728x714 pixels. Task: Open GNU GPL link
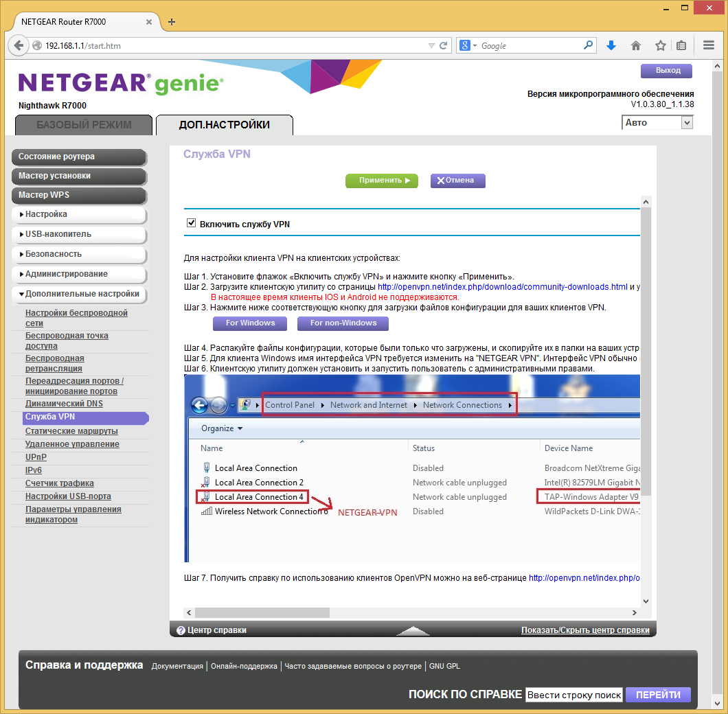pos(444,666)
